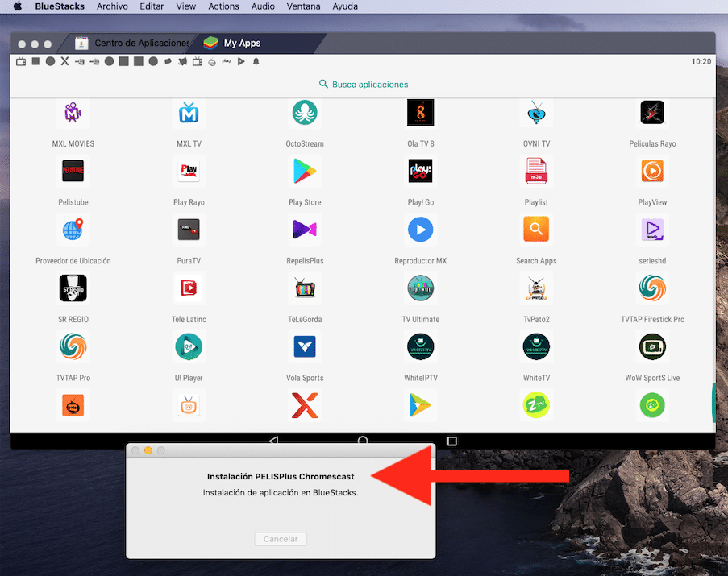Launch the MXL TV app
Image resolution: width=728 pixels, height=576 pixels.
pyautogui.click(x=189, y=113)
